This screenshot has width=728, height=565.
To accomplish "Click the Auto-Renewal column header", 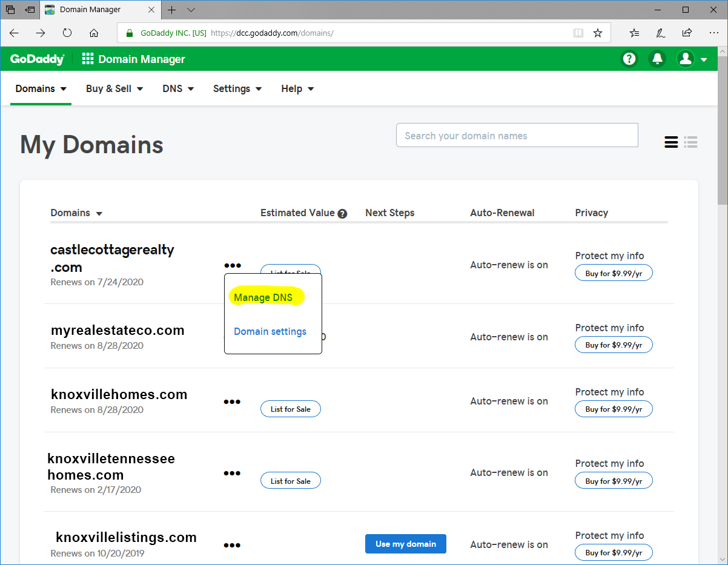I will (502, 213).
